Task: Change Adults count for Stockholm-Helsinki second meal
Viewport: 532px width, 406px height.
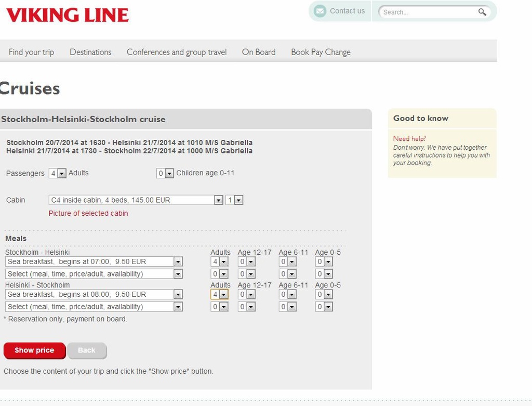Action: coord(219,273)
